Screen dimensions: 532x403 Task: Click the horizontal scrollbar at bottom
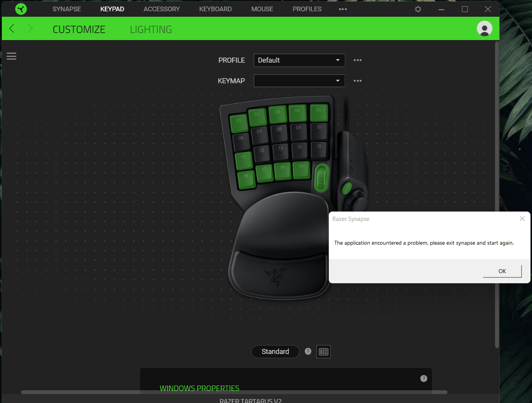(234, 392)
